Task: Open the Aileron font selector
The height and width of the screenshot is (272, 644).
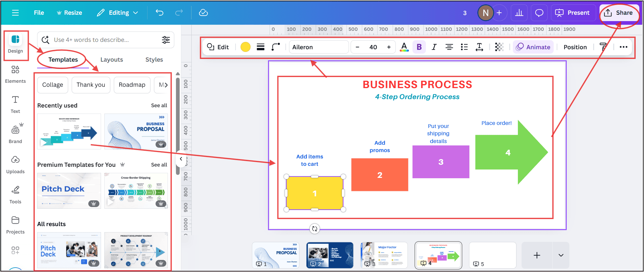Action: (x=318, y=47)
